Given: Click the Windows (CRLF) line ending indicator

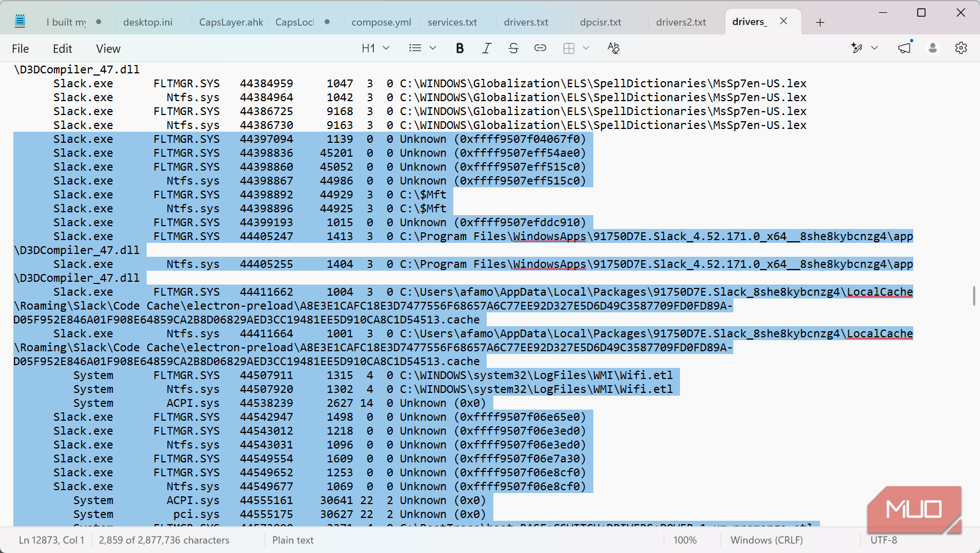Looking at the screenshot, I should tap(767, 540).
